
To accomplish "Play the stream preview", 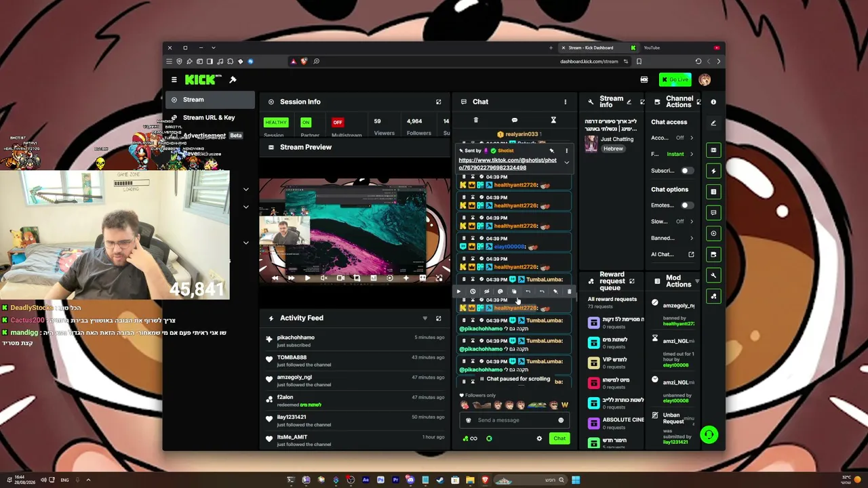I will click(307, 278).
